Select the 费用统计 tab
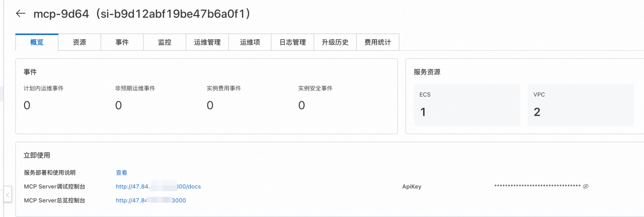The height and width of the screenshot is (217, 644). (x=377, y=42)
